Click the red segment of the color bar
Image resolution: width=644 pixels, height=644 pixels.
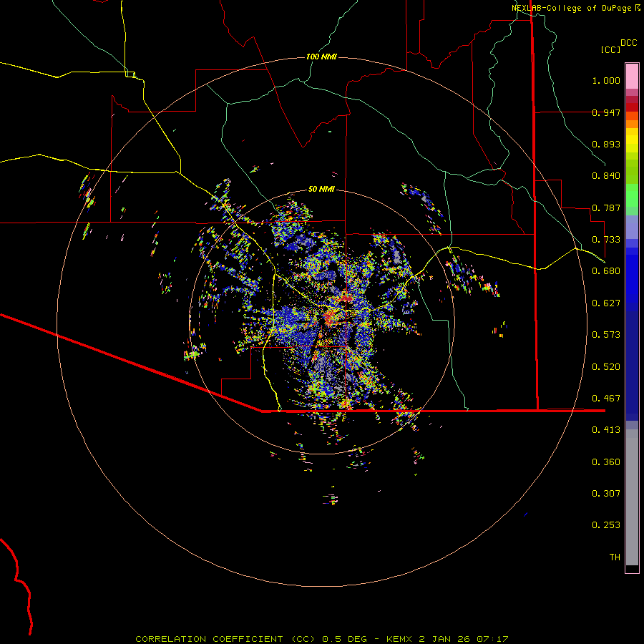click(x=632, y=107)
